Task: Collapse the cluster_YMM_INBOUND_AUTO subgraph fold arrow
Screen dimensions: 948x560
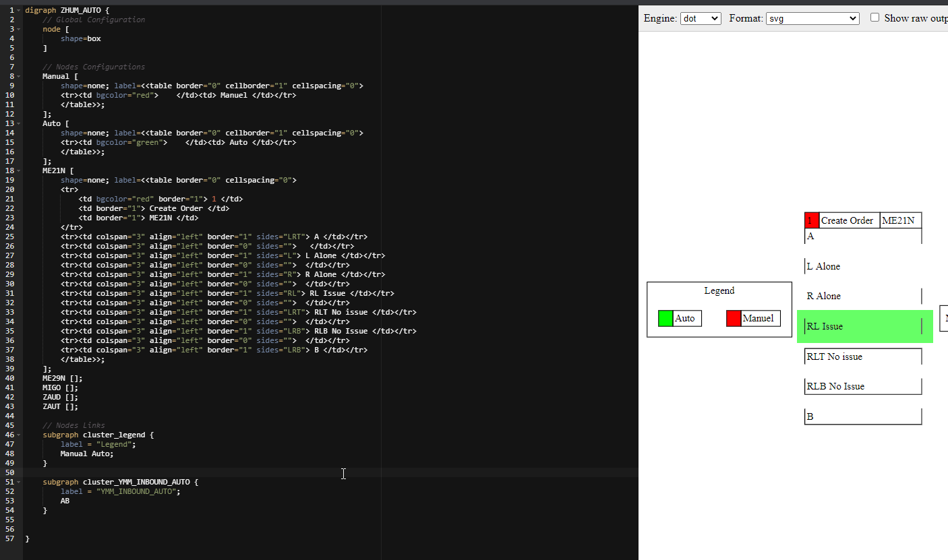Action: pos(19,483)
